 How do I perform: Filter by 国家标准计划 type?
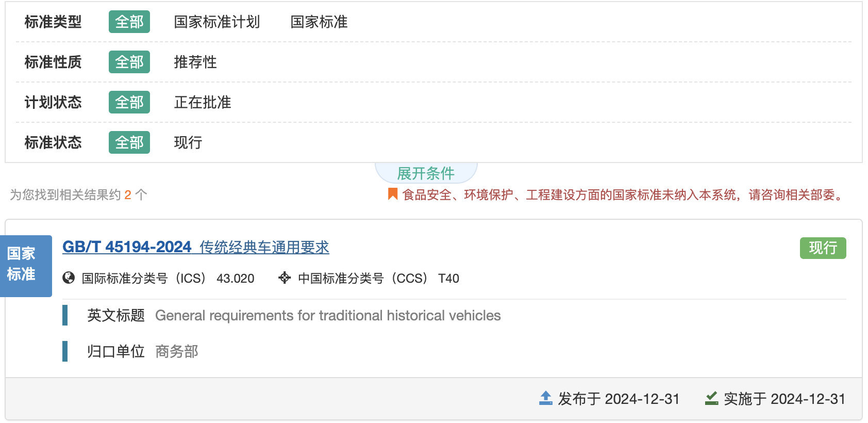217,22
